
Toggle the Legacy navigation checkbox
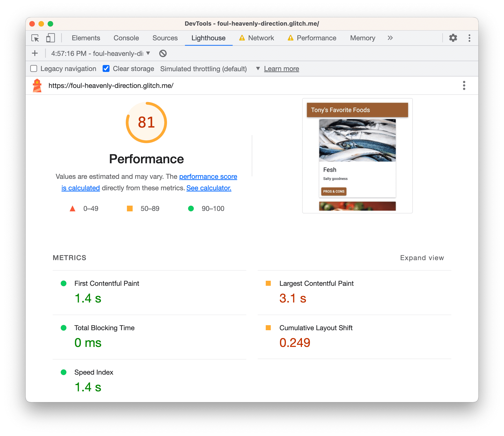34,68
